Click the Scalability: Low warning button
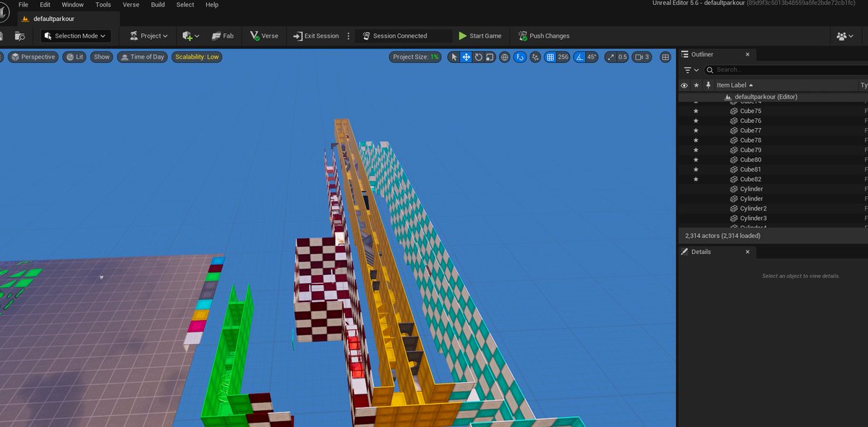Image resolution: width=868 pixels, height=427 pixels. tap(197, 56)
